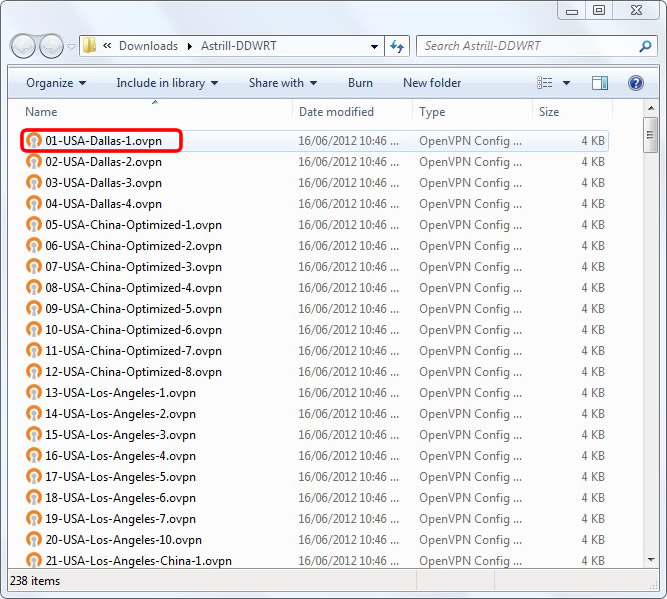The image size is (667, 599).
Task: Toggle the preview pane
Action: click(x=599, y=83)
